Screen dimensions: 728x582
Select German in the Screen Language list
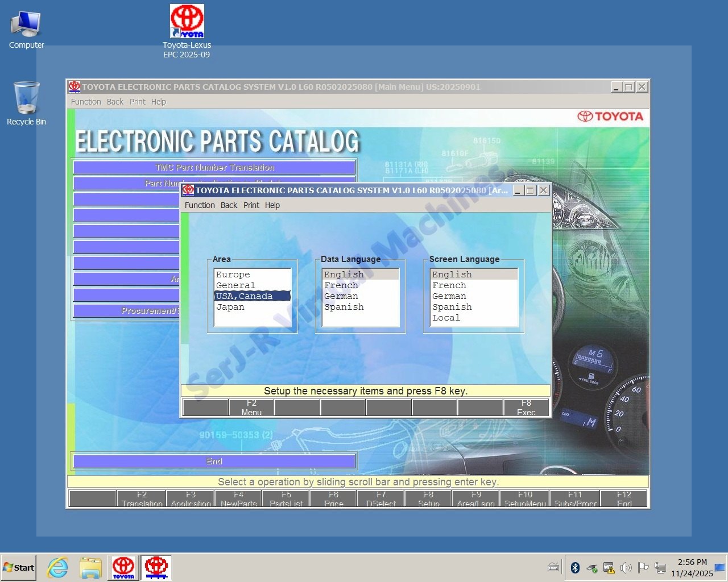(x=449, y=296)
